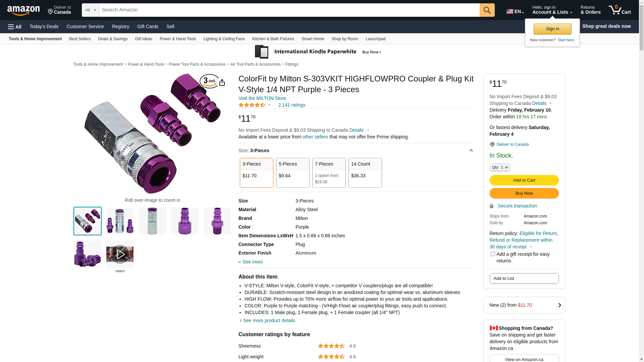Play the product video thumbnail
644x362 pixels.
[120, 254]
